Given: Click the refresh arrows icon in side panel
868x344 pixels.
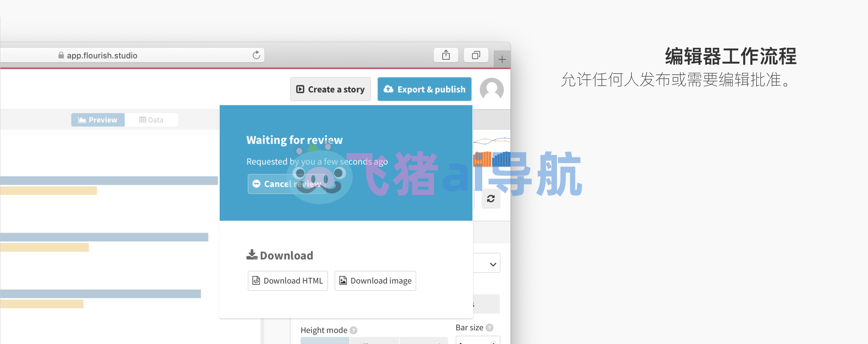Looking at the screenshot, I should point(490,199).
